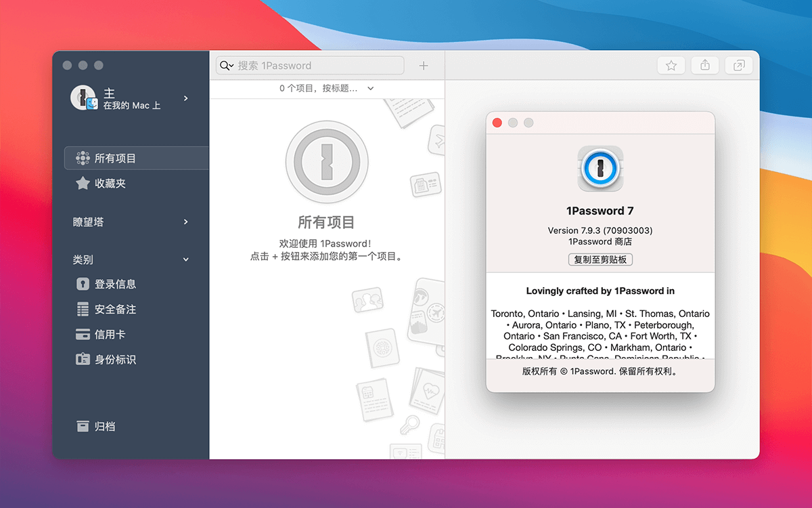Open the 登录信息 category
The height and width of the screenshot is (508, 812).
[x=115, y=284]
